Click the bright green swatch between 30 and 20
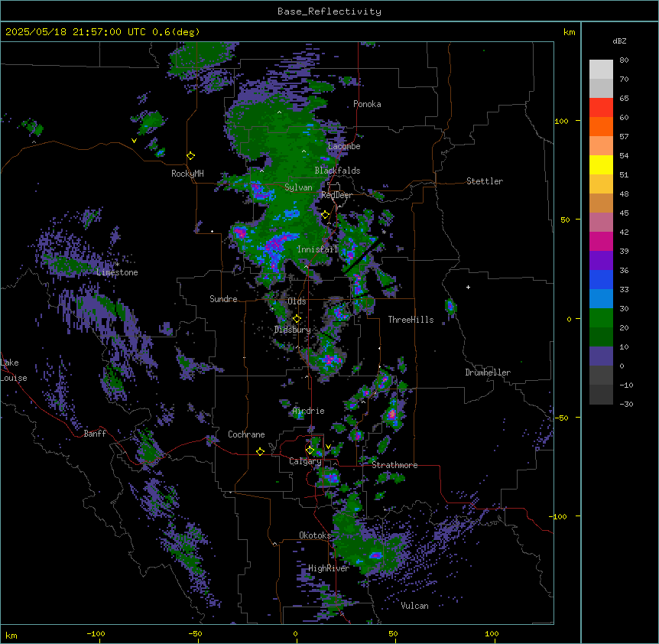659x644 pixels. tap(601, 318)
